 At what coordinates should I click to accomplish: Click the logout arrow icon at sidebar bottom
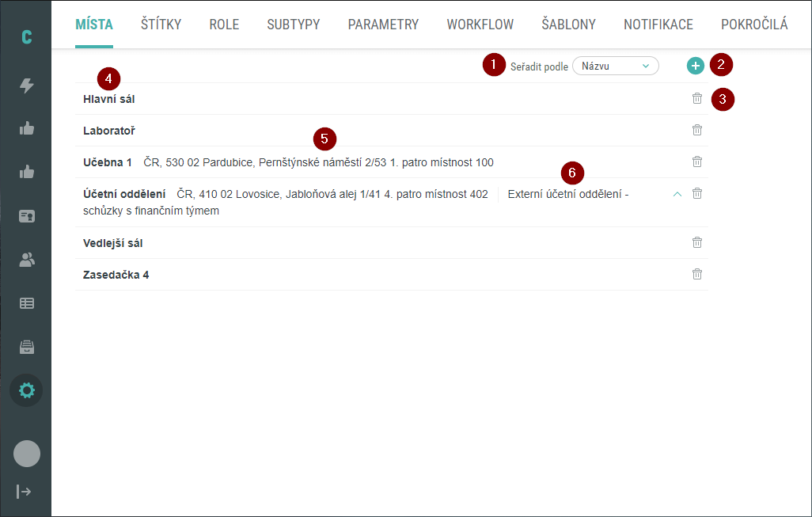26,491
